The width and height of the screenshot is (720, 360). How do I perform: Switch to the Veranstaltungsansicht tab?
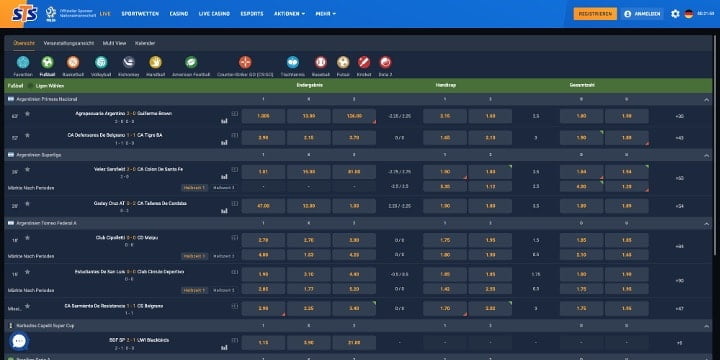[69, 43]
